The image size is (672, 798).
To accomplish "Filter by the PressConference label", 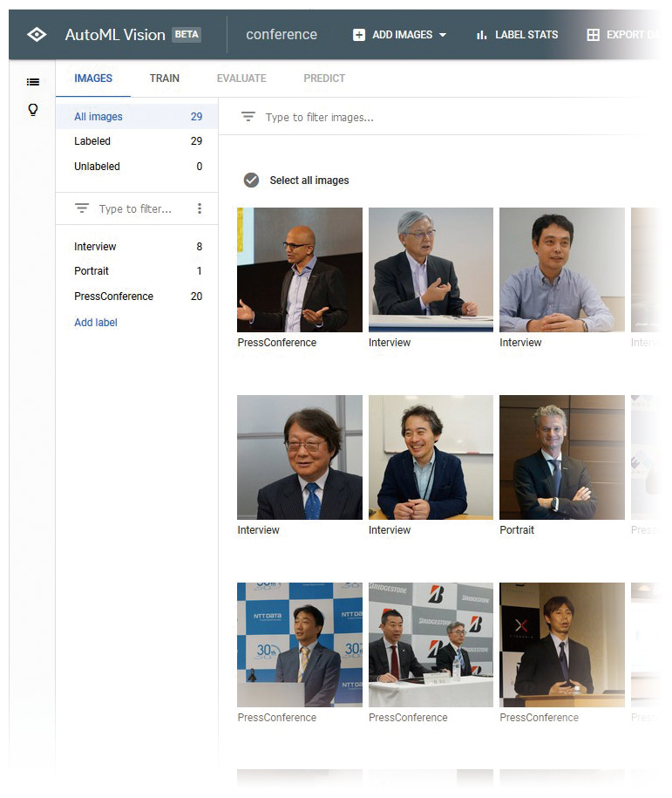I will click(x=113, y=297).
